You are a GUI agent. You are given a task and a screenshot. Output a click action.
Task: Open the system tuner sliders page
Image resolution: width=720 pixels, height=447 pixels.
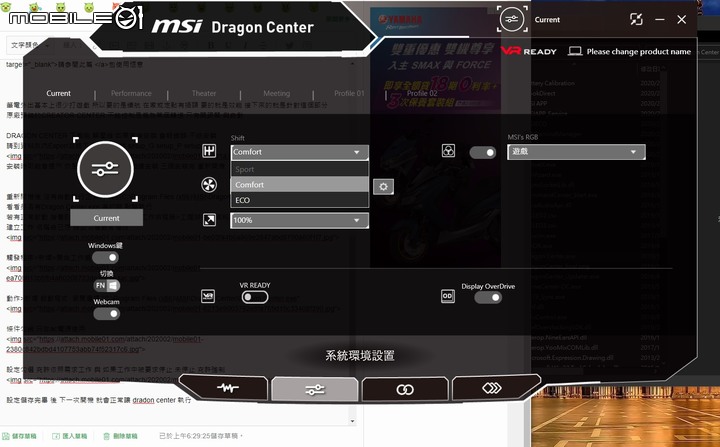[315, 390]
